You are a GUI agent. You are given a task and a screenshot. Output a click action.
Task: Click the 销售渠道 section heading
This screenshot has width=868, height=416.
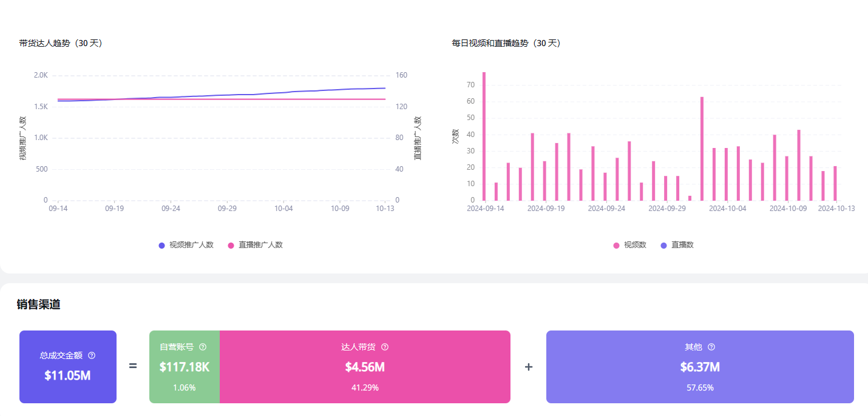click(x=38, y=304)
